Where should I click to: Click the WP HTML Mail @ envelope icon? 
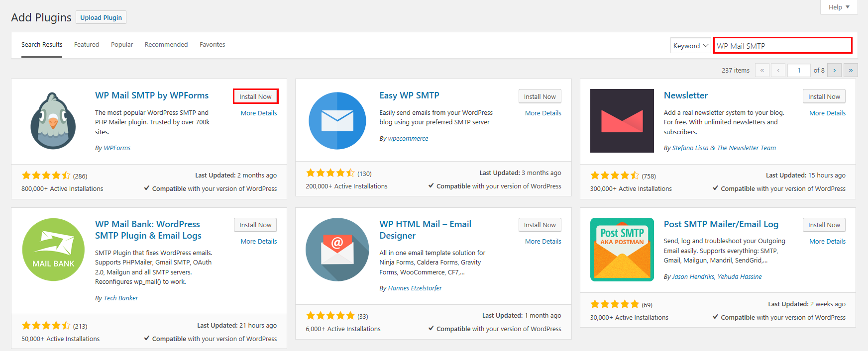337,250
